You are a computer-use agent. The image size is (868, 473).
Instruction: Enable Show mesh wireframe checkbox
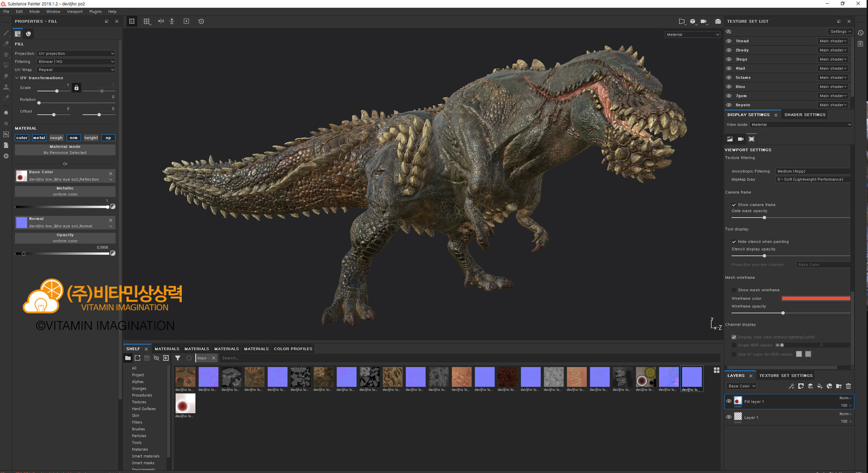point(734,290)
